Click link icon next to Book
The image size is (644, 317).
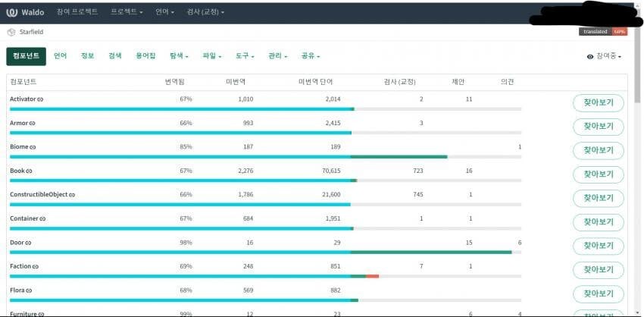[x=29, y=171]
